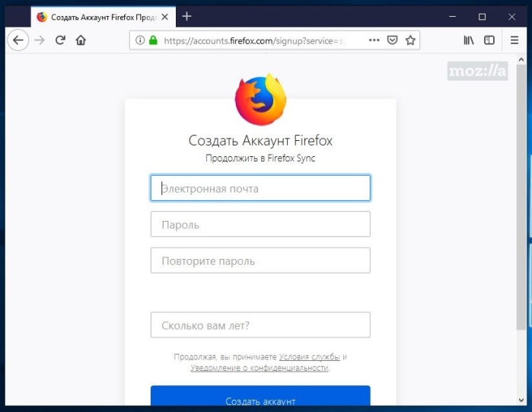532x412 pixels.
Task: Select the Создать Аккаунт Firefox tab
Action: pos(104,17)
